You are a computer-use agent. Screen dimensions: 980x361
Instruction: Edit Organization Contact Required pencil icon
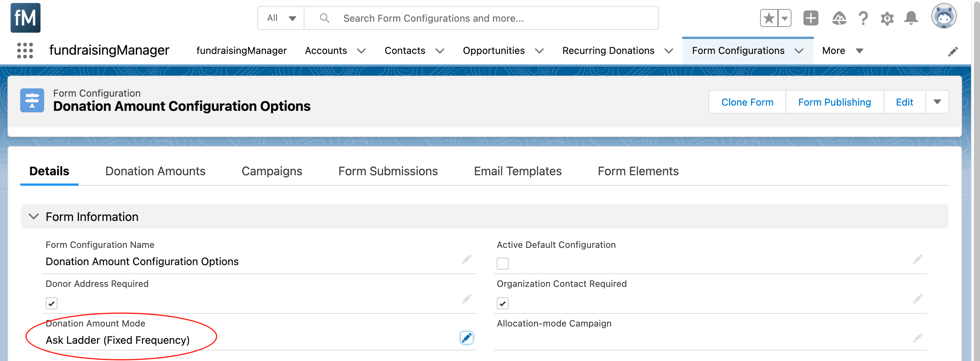coord(917,299)
